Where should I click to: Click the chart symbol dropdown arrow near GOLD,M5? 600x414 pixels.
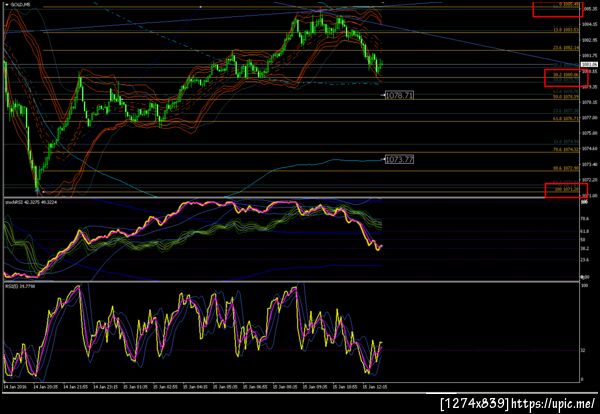pos(6,5)
